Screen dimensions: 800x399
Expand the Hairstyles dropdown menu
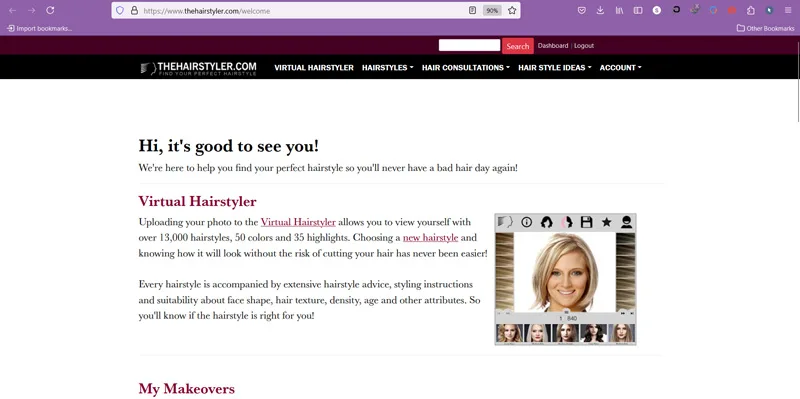point(388,67)
